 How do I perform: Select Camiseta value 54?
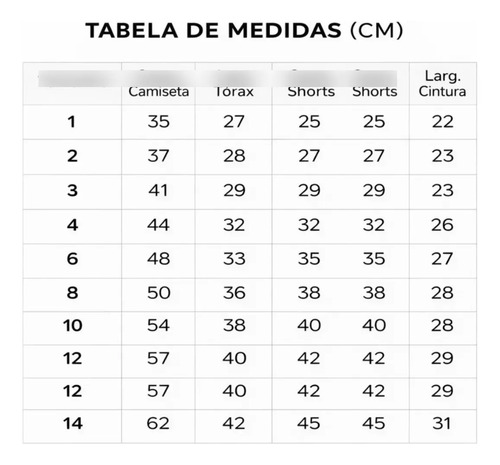pyautogui.click(x=158, y=325)
